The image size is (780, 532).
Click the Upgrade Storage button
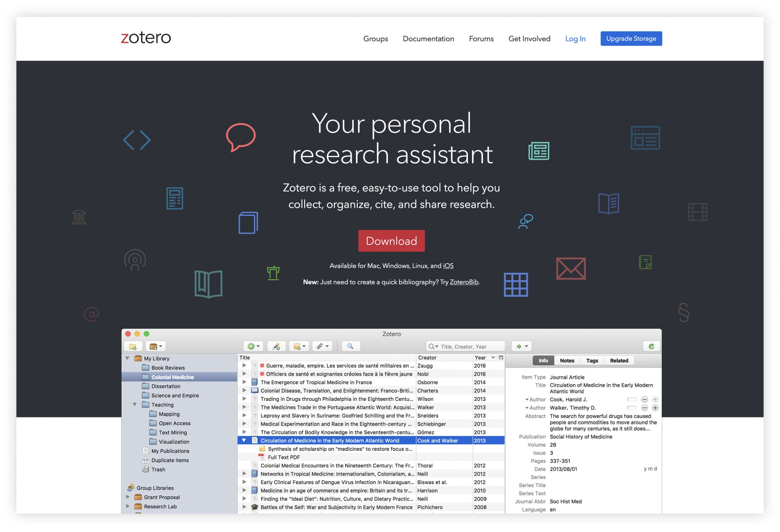631,39
